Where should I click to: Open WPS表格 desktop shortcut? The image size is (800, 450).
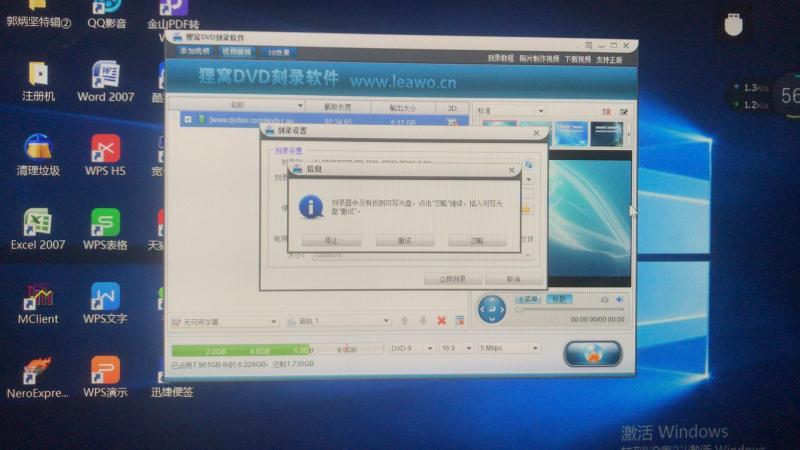[x=105, y=229]
